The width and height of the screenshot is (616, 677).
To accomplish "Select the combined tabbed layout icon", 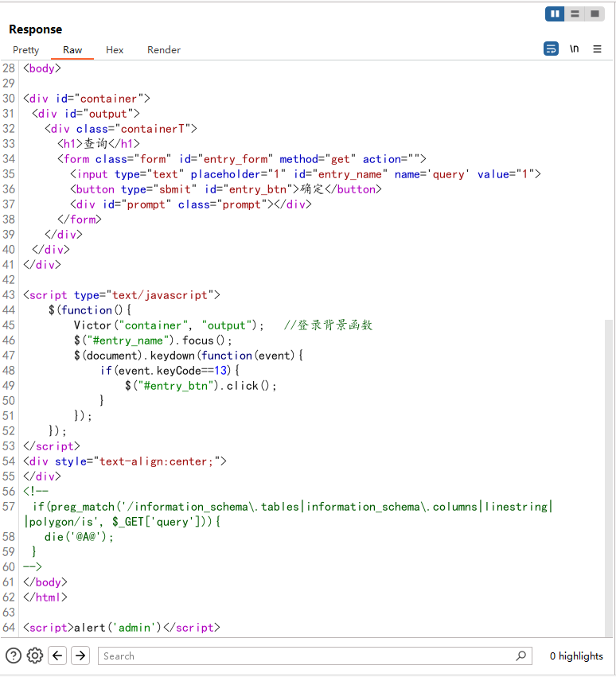I will tap(595, 14).
